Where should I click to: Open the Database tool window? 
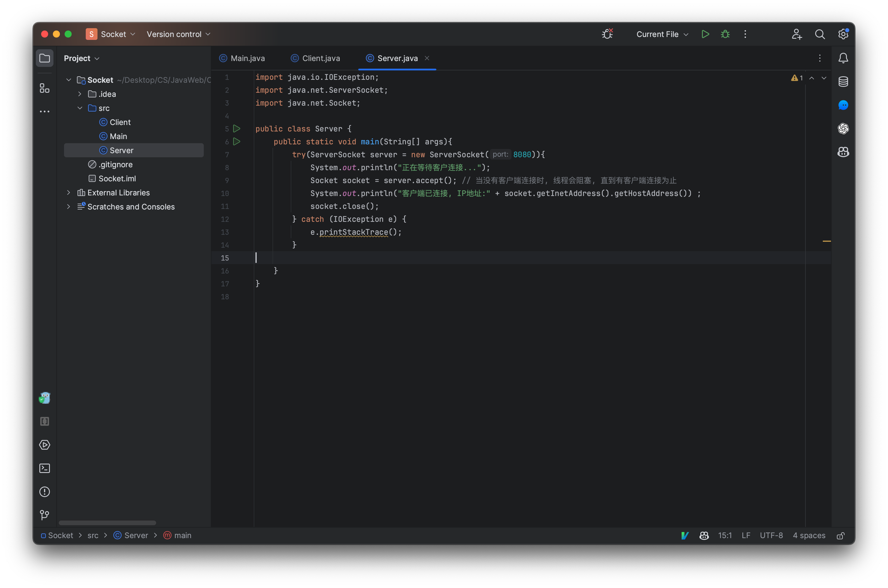843,82
